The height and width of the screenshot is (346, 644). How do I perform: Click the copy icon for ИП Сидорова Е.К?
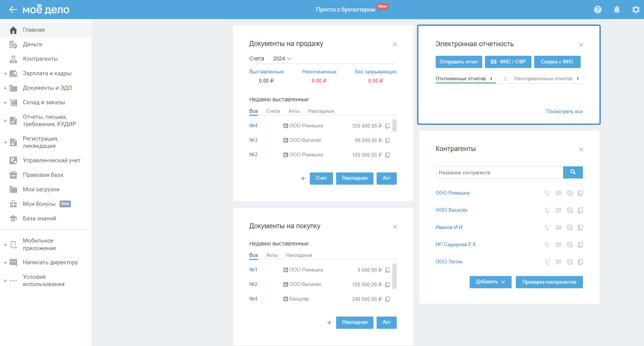coord(580,245)
